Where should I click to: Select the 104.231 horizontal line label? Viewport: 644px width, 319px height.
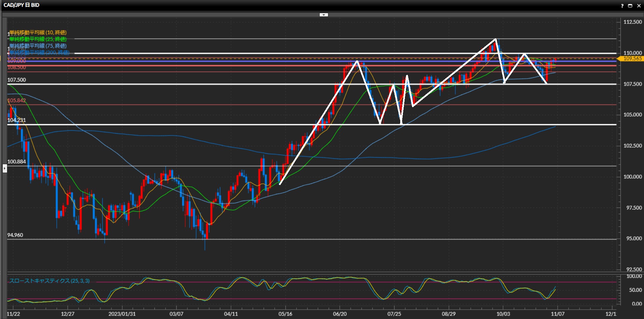[x=16, y=120]
